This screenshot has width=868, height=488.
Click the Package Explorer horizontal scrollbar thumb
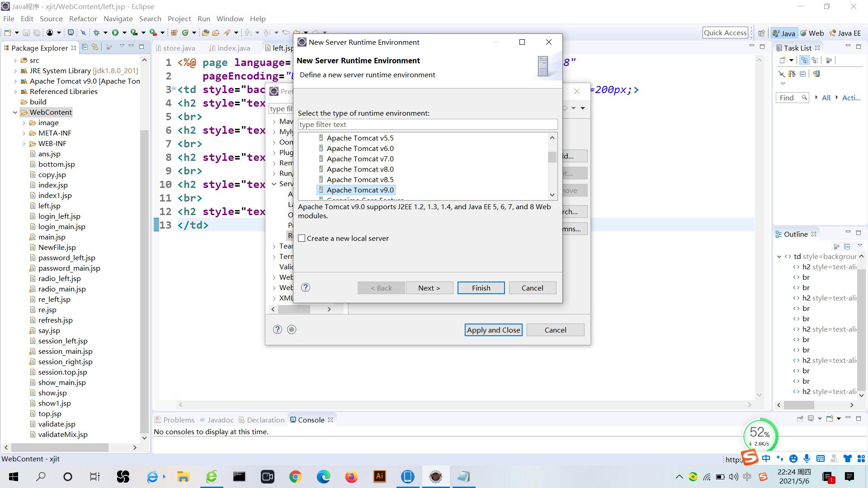60,447
